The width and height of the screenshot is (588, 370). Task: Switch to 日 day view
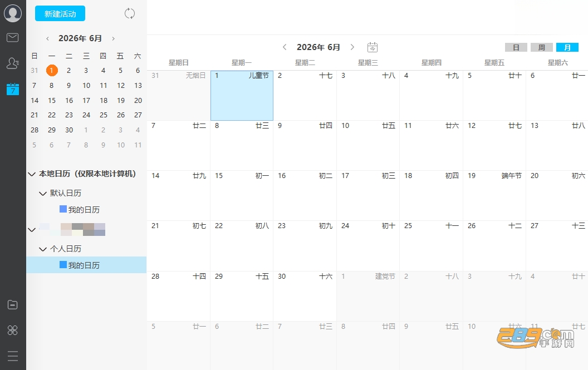click(x=516, y=47)
